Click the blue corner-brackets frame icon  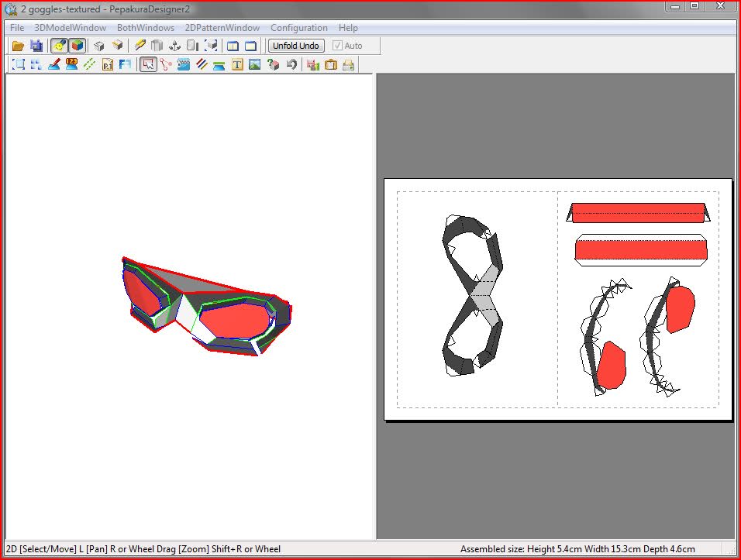(18, 64)
